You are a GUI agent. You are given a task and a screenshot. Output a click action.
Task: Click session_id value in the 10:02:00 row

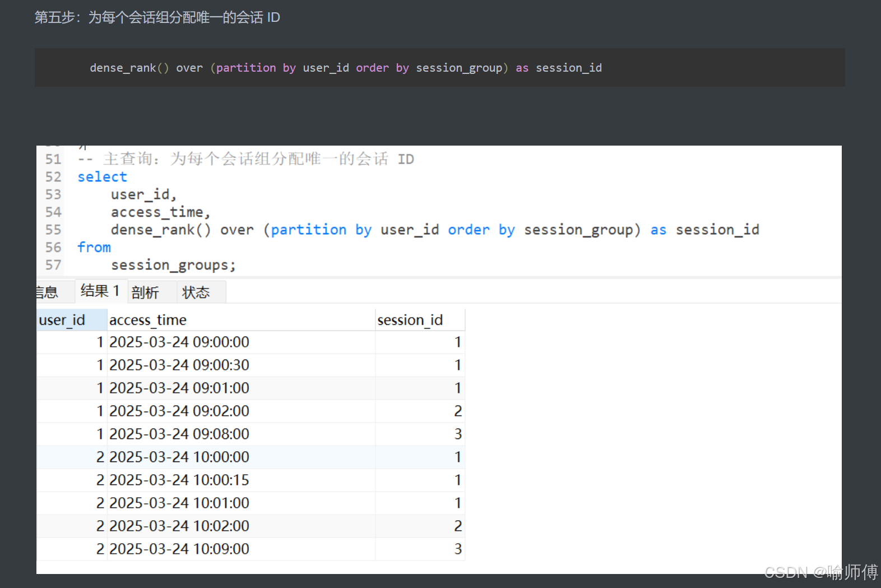420,526
